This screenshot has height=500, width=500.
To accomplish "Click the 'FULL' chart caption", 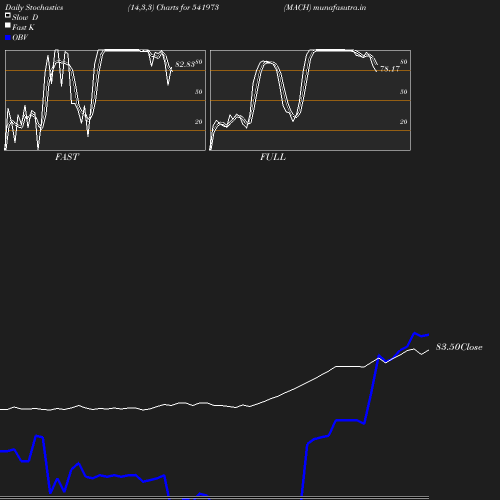I will pyautogui.click(x=273, y=157).
